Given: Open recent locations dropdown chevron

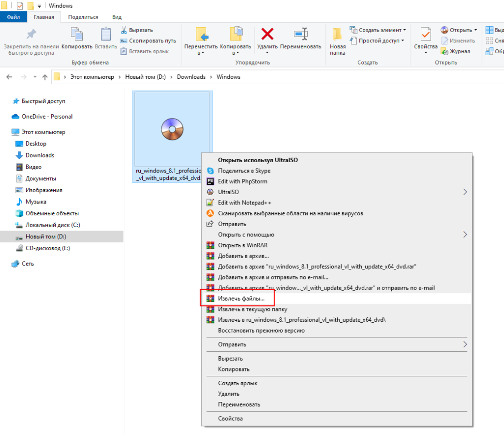Looking at the screenshot, I should click(x=35, y=77).
